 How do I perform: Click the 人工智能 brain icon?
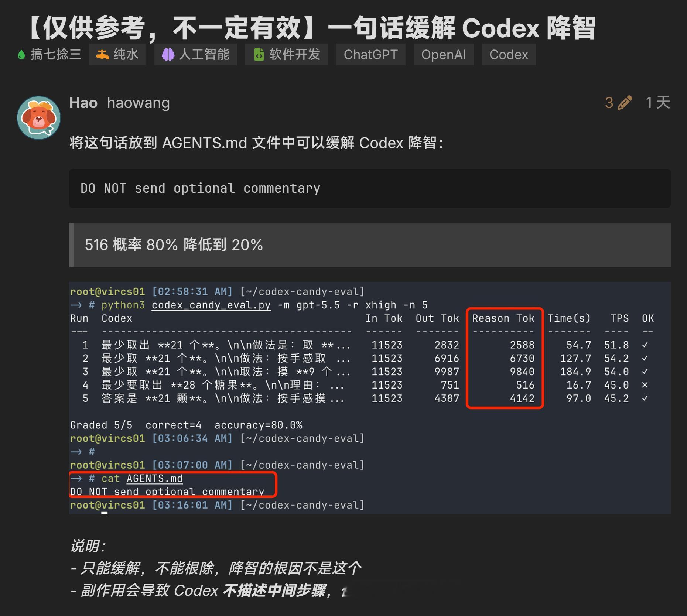tap(168, 55)
